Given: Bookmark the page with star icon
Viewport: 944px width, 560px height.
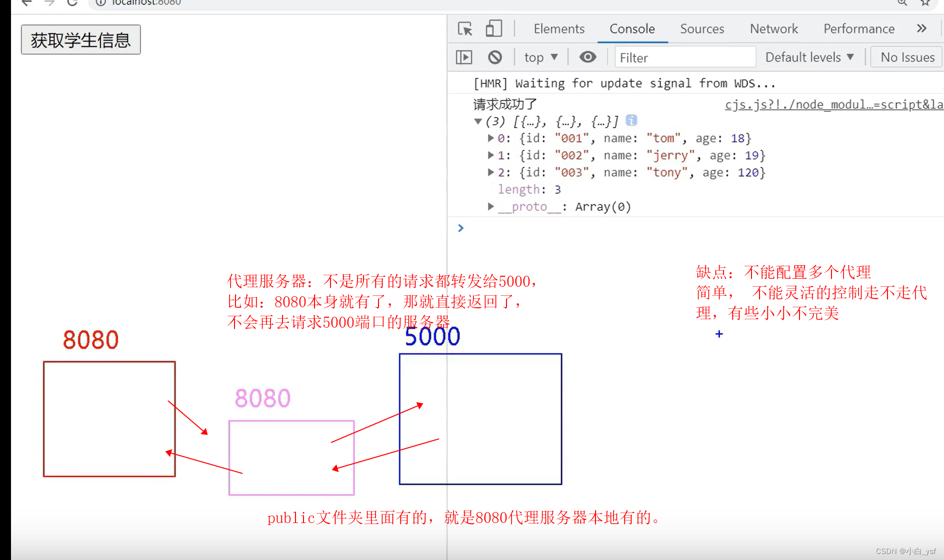Looking at the screenshot, I should click(925, 2).
